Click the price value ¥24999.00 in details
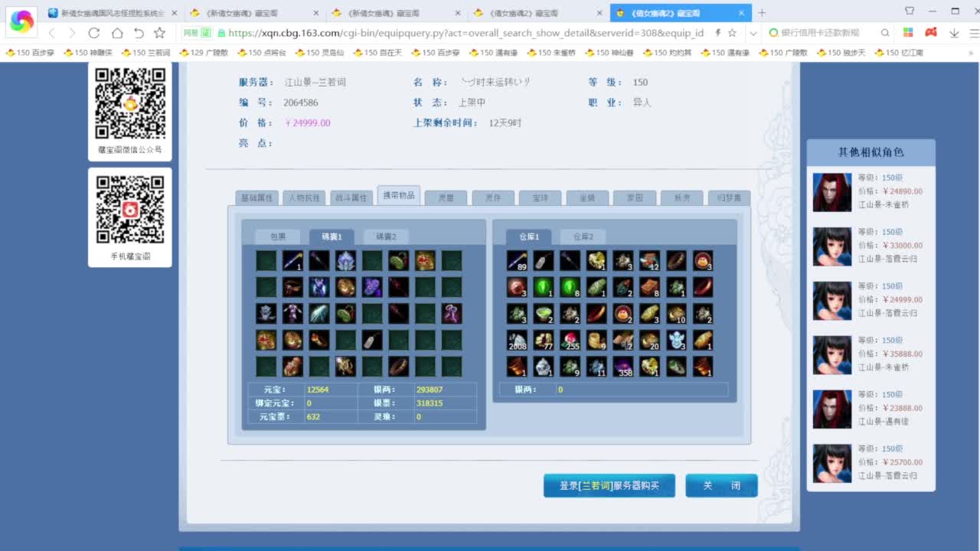This screenshot has height=551, width=980. click(308, 123)
